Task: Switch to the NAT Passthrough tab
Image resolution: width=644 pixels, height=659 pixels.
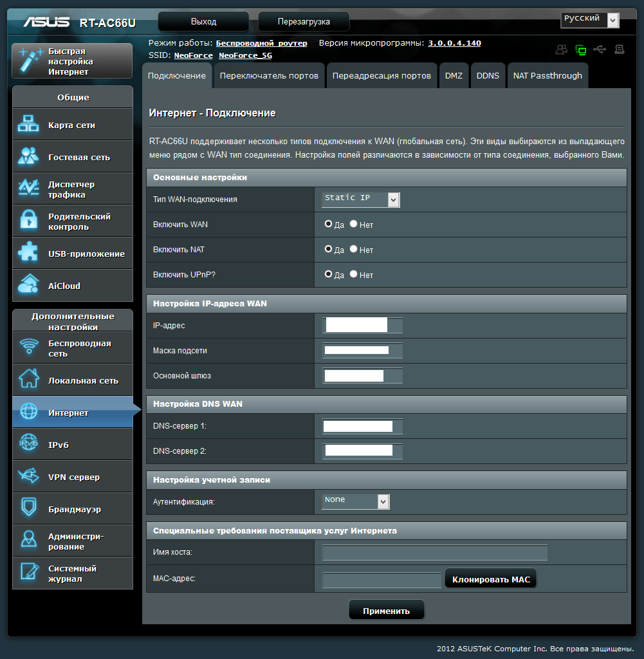Action: [x=547, y=76]
